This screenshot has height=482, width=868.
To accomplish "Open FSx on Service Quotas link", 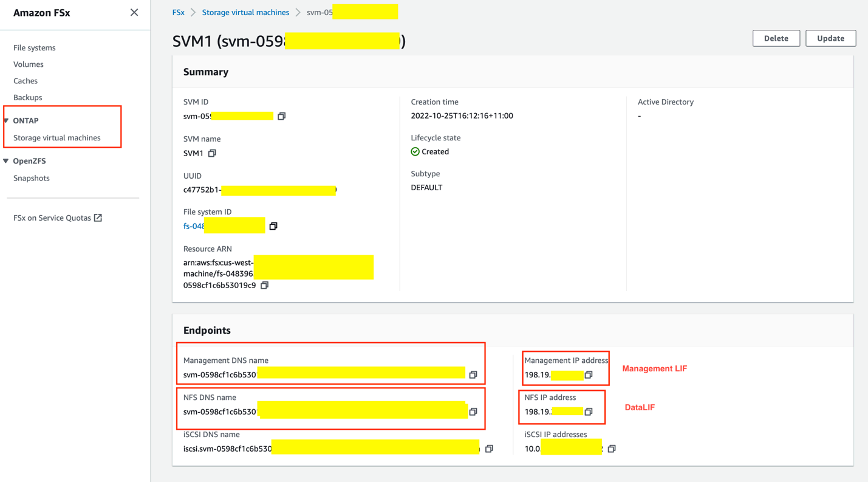I will 57,218.
